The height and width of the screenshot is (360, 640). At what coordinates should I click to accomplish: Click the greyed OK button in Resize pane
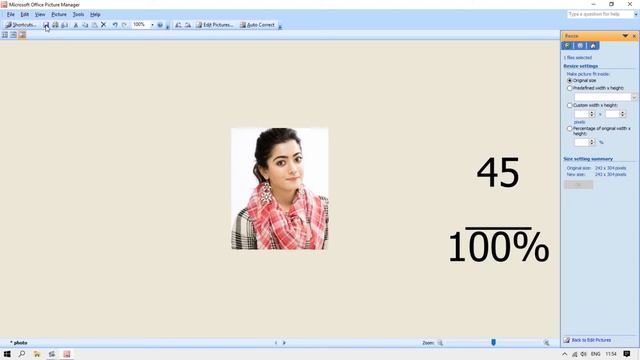[x=578, y=184]
